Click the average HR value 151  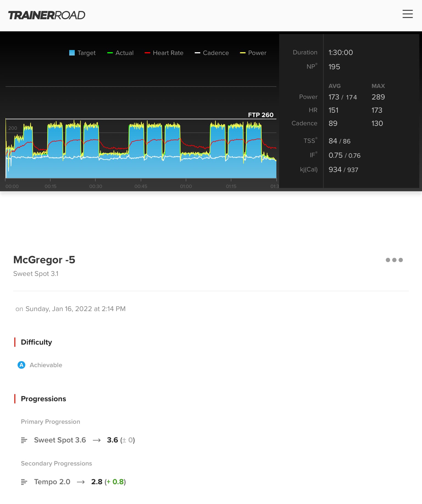(x=334, y=110)
